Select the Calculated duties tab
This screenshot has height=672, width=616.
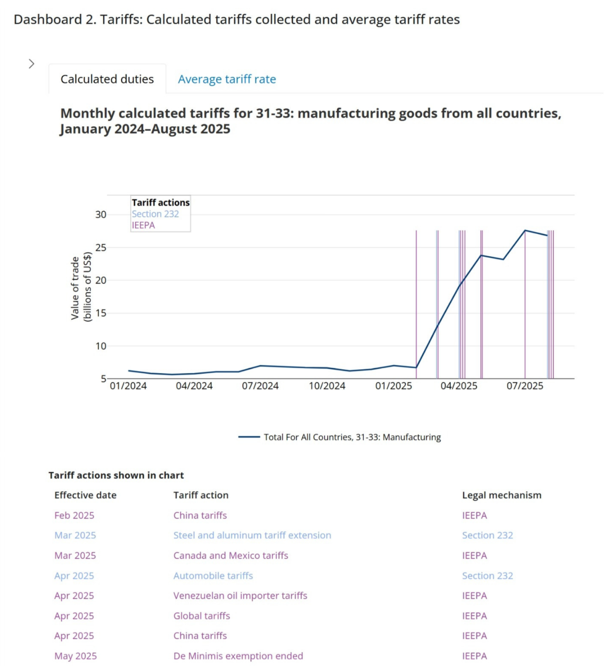tap(107, 79)
